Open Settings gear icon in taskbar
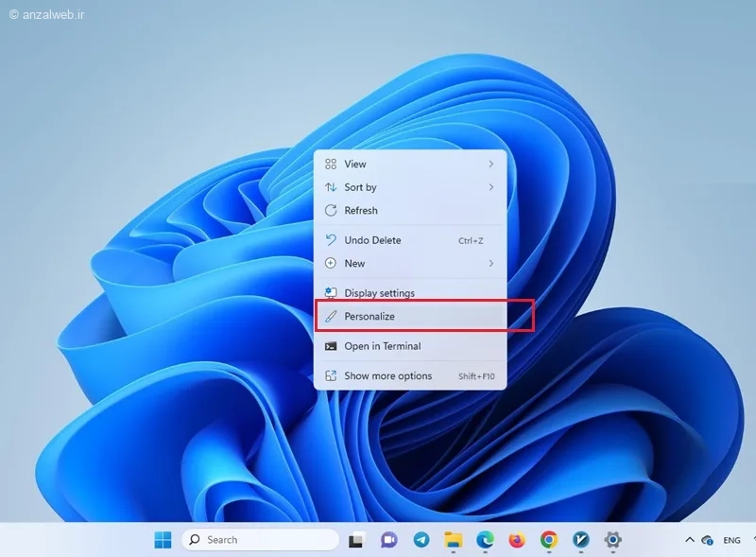 (612, 540)
